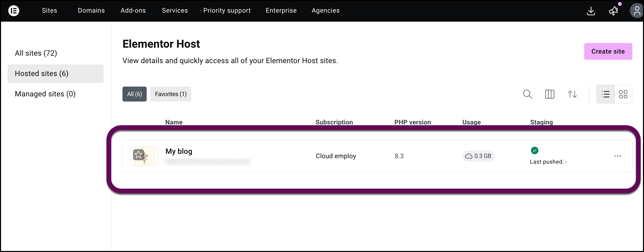Screen dimensions: 644x252
Task: Click the 0.3 GB usage badge
Action: point(478,156)
